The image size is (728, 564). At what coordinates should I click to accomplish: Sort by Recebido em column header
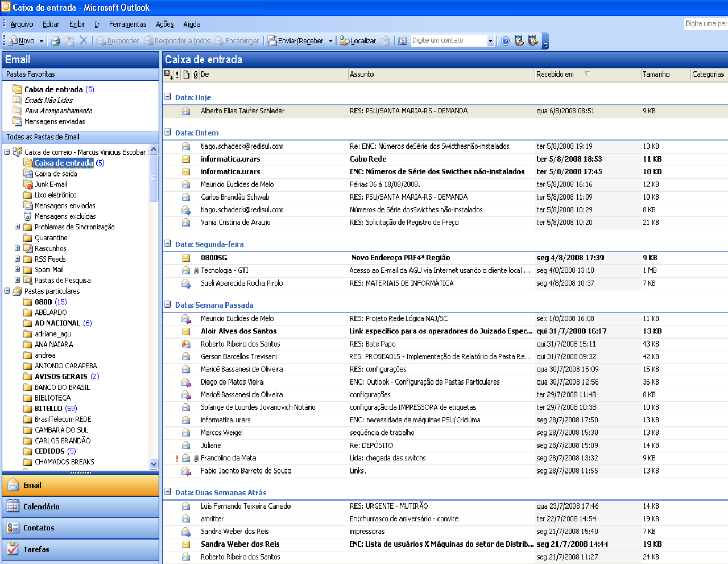(588, 74)
